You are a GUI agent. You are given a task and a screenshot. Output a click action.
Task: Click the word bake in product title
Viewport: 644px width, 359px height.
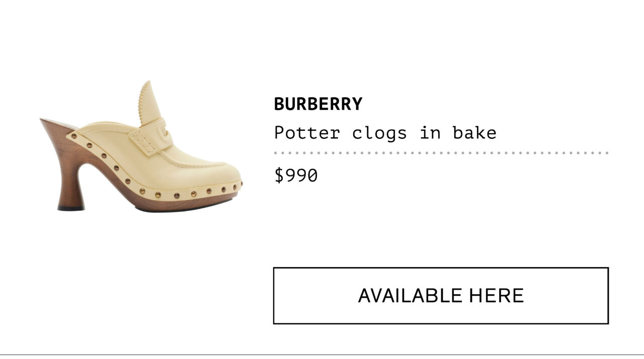point(474,133)
